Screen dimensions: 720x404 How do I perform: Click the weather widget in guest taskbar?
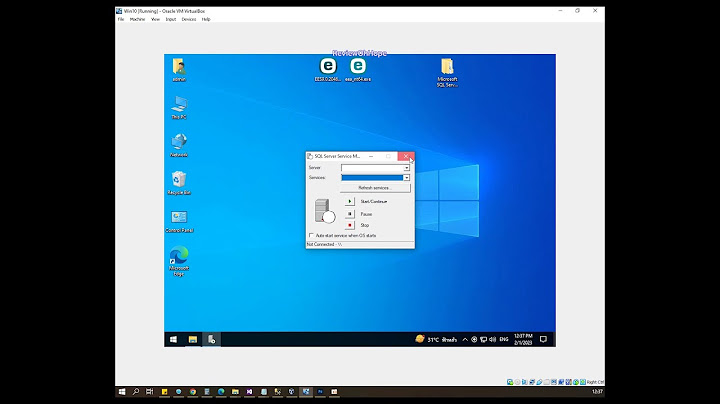(x=436, y=339)
